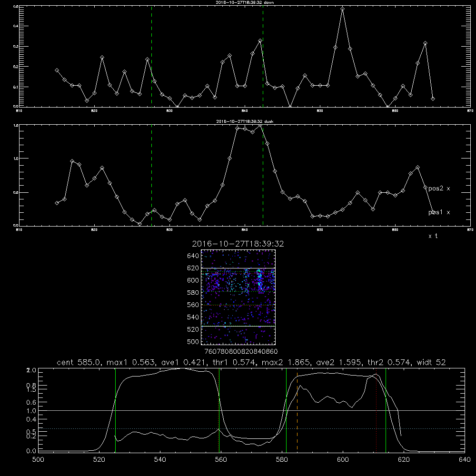Image resolution: width=476 pixels, height=476 pixels.
Task: Click the left green dashed line in dusk plot
Action: pyautogui.click(x=151, y=175)
